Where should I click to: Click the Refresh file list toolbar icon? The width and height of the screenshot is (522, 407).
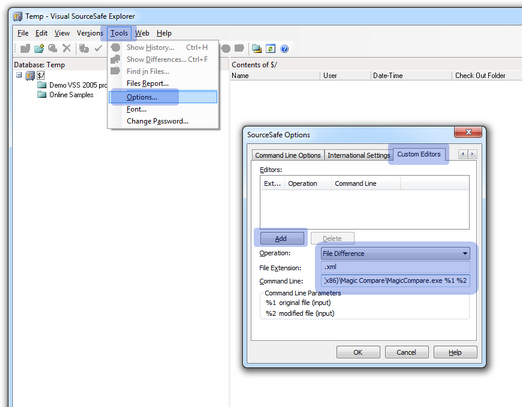pyautogui.click(x=270, y=49)
